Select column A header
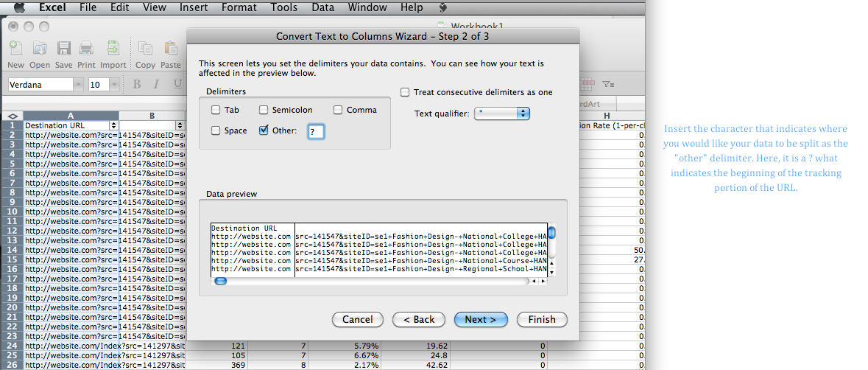The width and height of the screenshot is (868, 370). [x=70, y=116]
